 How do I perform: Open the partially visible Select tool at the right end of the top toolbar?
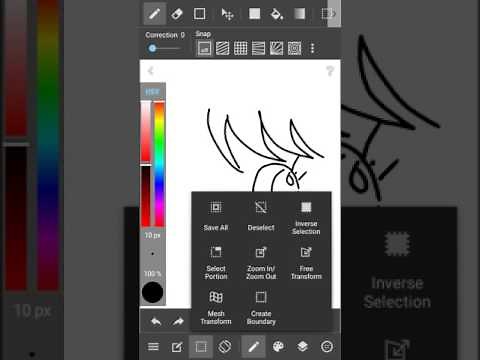tap(329, 14)
